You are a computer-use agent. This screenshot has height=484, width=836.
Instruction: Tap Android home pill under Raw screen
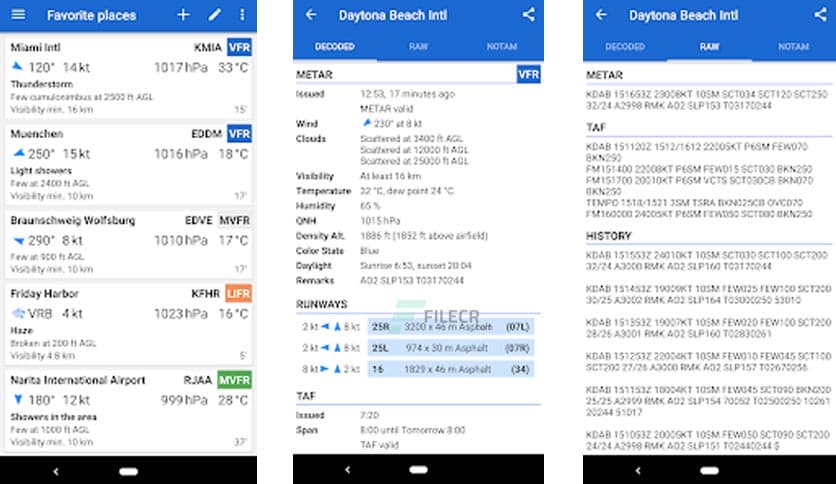(x=709, y=471)
